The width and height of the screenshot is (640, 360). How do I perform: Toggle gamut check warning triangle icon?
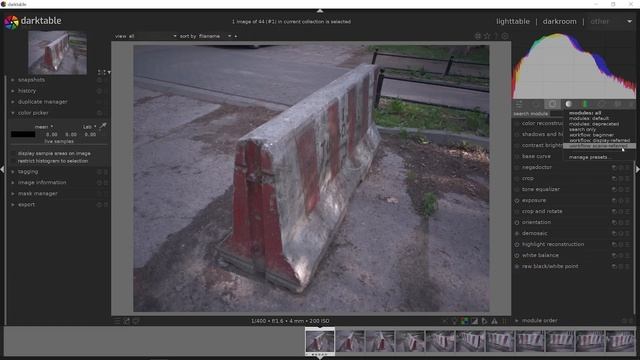point(494,321)
